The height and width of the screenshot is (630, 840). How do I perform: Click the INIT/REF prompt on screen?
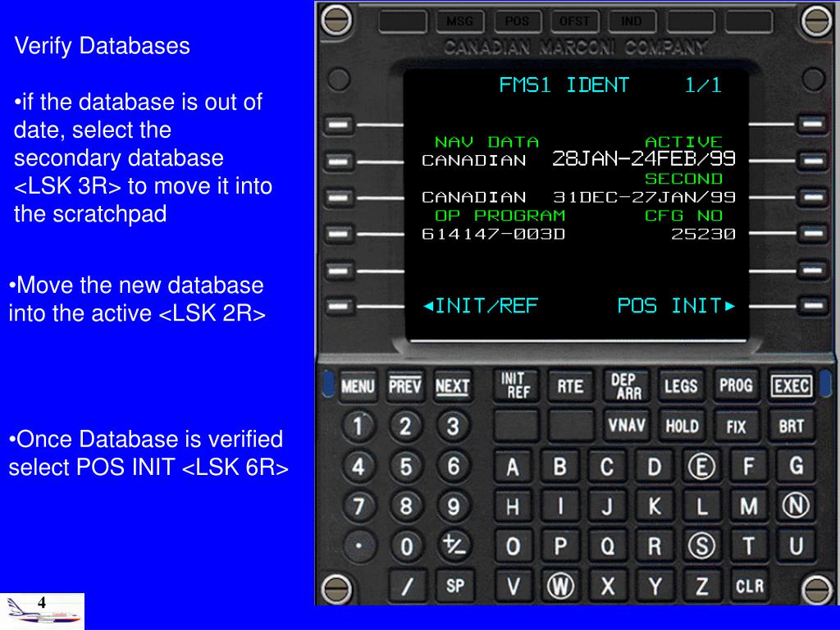coord(481,306)
